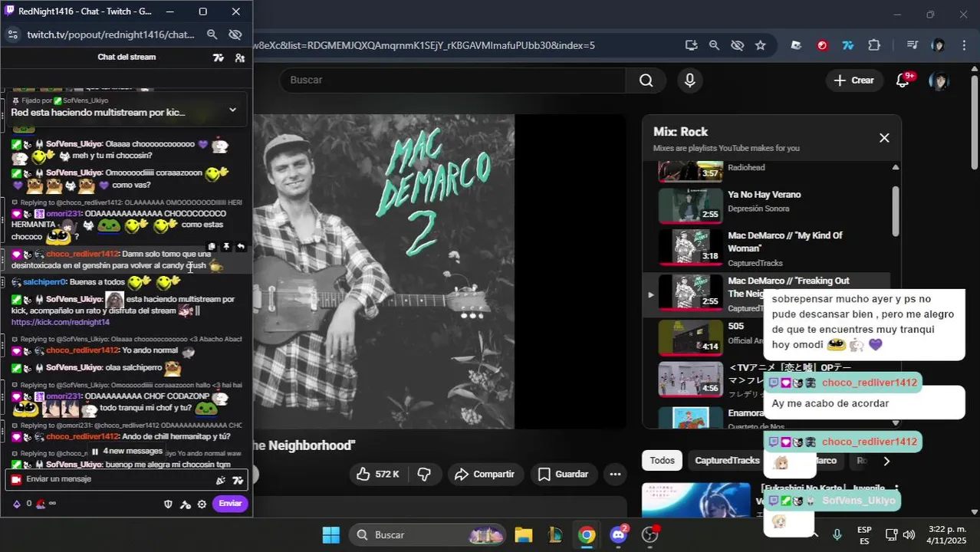The width and height of the screenshot is (980, 552).
Task: Click zoom-out magnifier in Chrome address bar
Action: point(714,45)
